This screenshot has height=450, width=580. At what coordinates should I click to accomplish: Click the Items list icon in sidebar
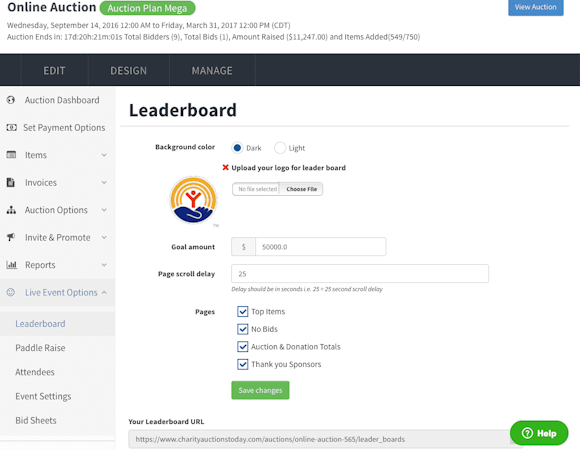[11, 155]
